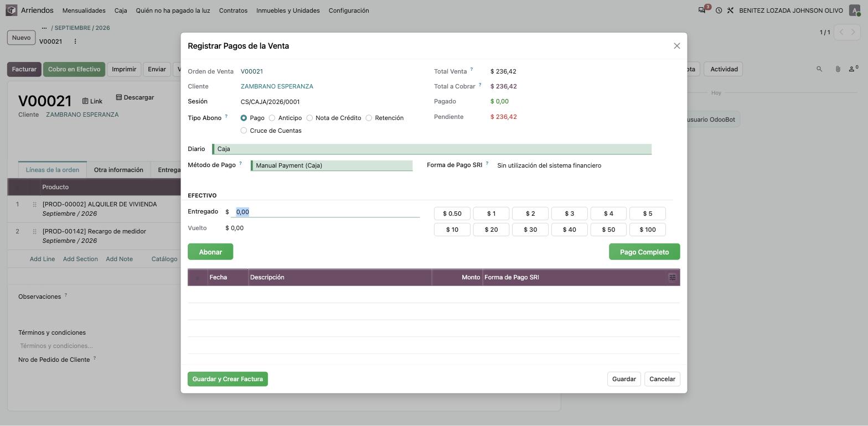Open Inmuebles y Unidades menu

(288, 11)
